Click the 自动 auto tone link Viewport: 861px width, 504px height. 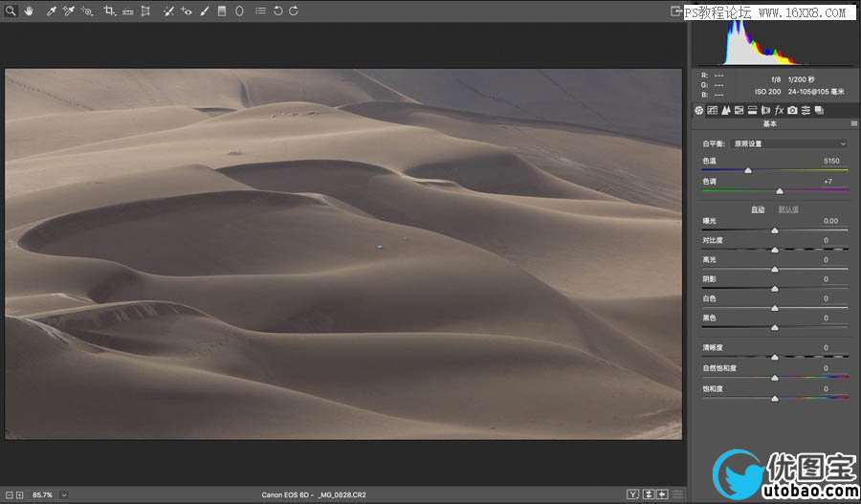pos(758,209)
